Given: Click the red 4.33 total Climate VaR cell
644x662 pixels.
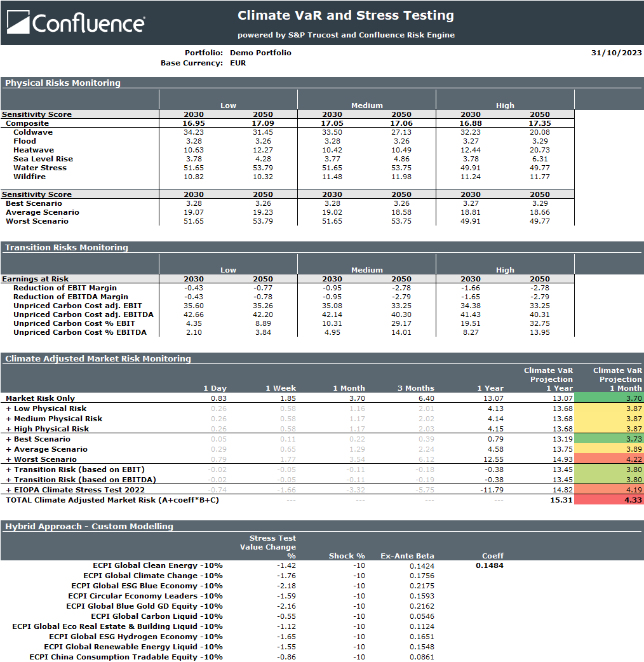Looking at the screenshot, I should 608,500.
